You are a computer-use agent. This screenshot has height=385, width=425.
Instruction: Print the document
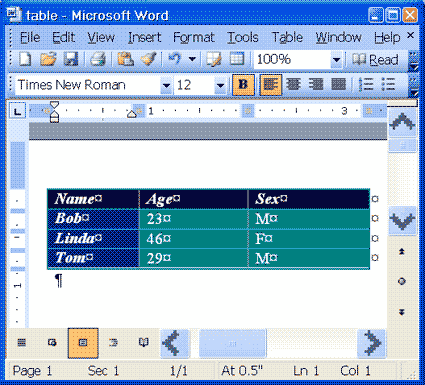[98, 59]
